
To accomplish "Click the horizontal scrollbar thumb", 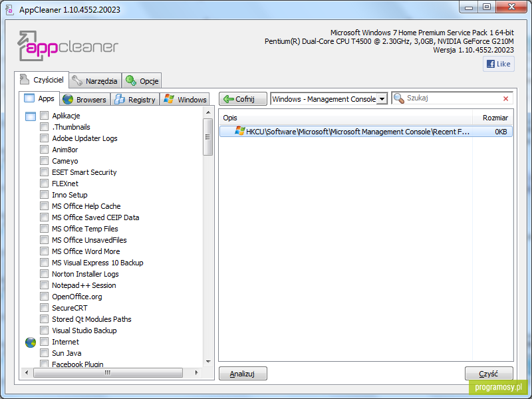I will [x=108, y=373].
